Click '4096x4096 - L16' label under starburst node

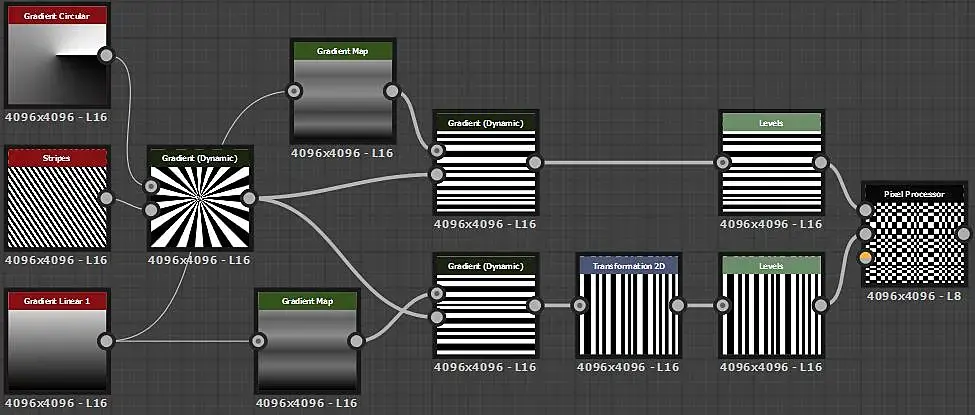click(199, 260)
